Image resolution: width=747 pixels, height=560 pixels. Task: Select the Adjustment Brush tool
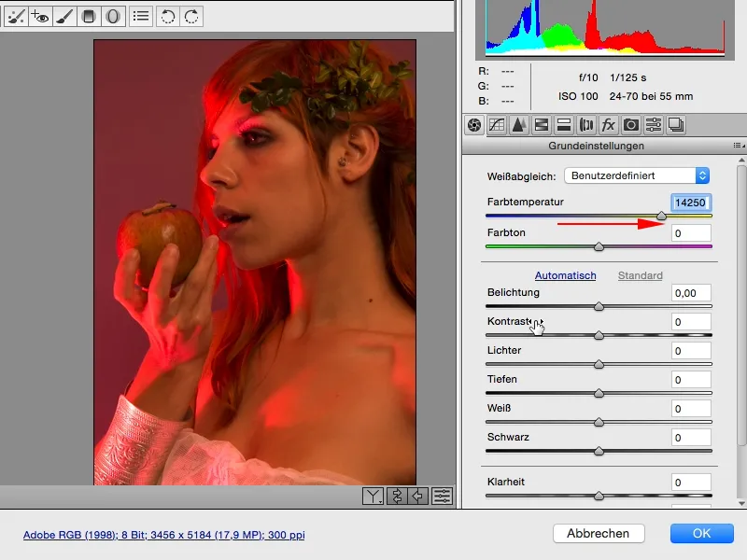point(64,17)
